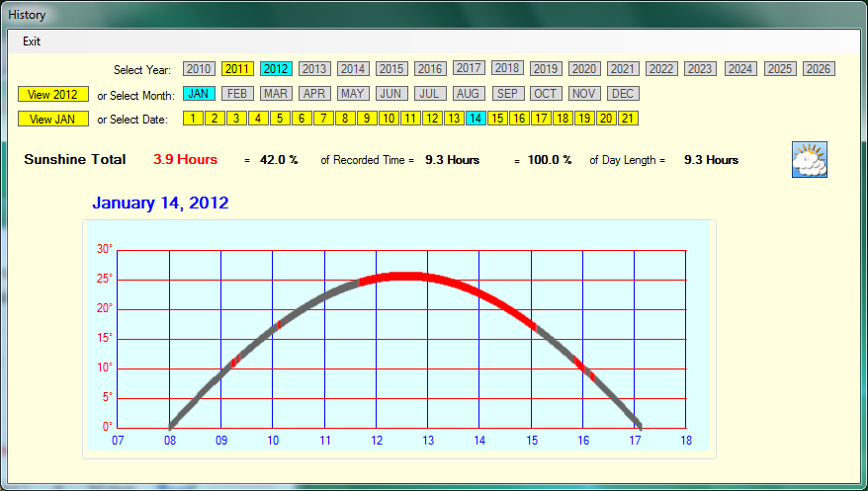This screenshot has height=491, width=868.
Task: Select year 2017
Action: point(469,67)
